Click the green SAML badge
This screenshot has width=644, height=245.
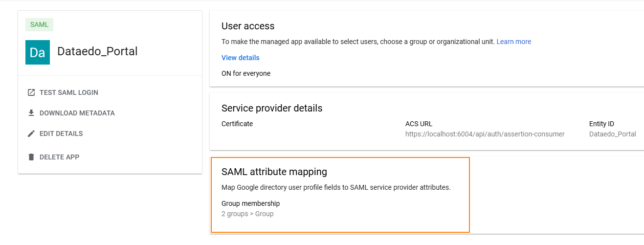click(39, 24)
